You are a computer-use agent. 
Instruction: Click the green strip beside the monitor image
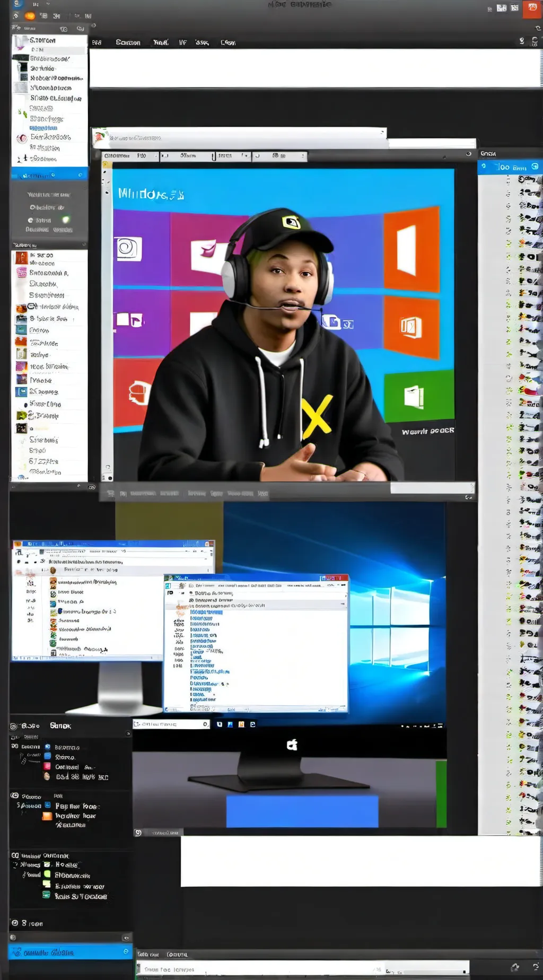pyautogui.click(x=441, y=794)
